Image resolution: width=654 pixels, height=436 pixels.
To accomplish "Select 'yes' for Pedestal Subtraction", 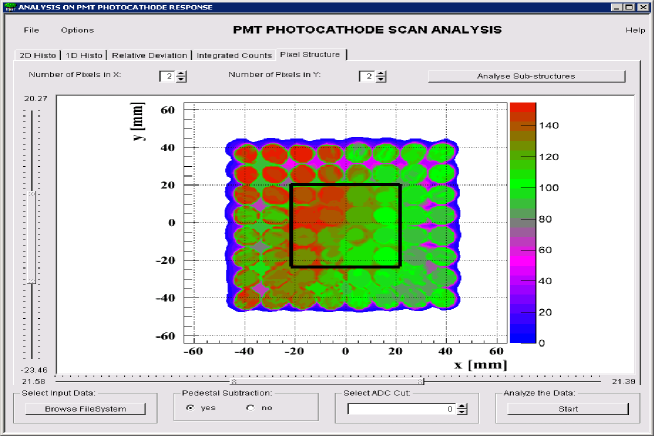I will [x=191, y=409].
